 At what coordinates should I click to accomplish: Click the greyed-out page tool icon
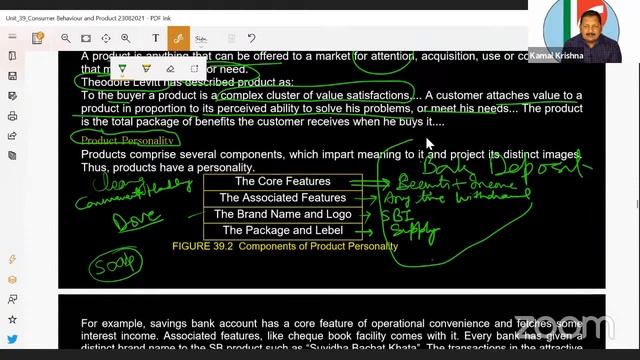click(x=231, y=38)
